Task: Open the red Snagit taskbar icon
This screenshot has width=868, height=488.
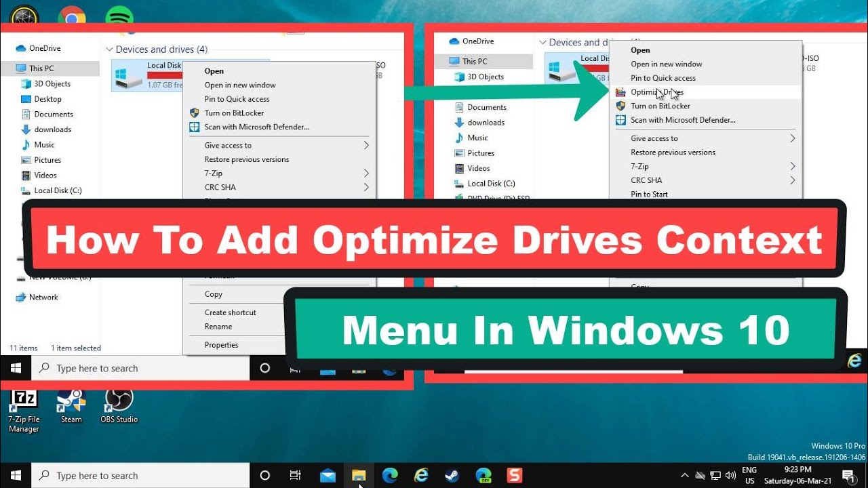Action: click(x=515, y=475)
